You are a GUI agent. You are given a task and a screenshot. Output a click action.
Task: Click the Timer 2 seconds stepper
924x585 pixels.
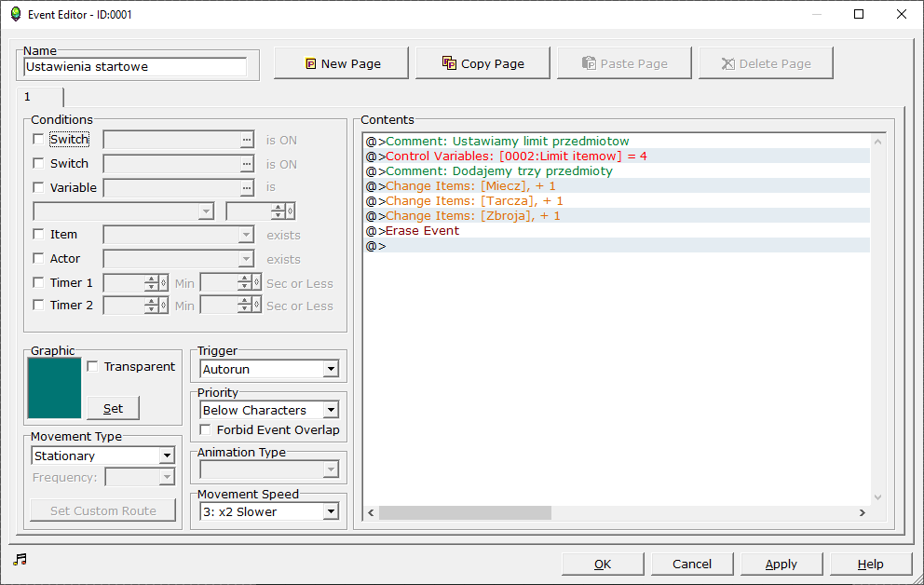[x=231, y=306]
